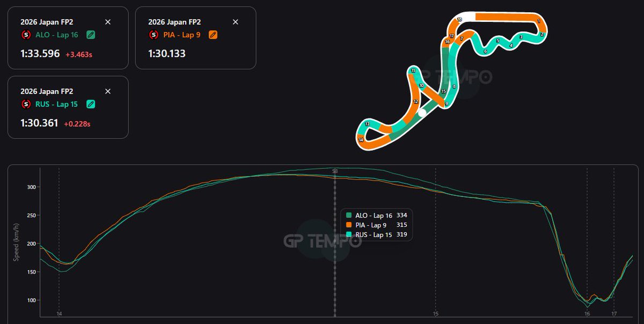The width and height of the screenshot is (644, 324).
Task: Click turn 2 marker on track map
Action: (542, 34)
